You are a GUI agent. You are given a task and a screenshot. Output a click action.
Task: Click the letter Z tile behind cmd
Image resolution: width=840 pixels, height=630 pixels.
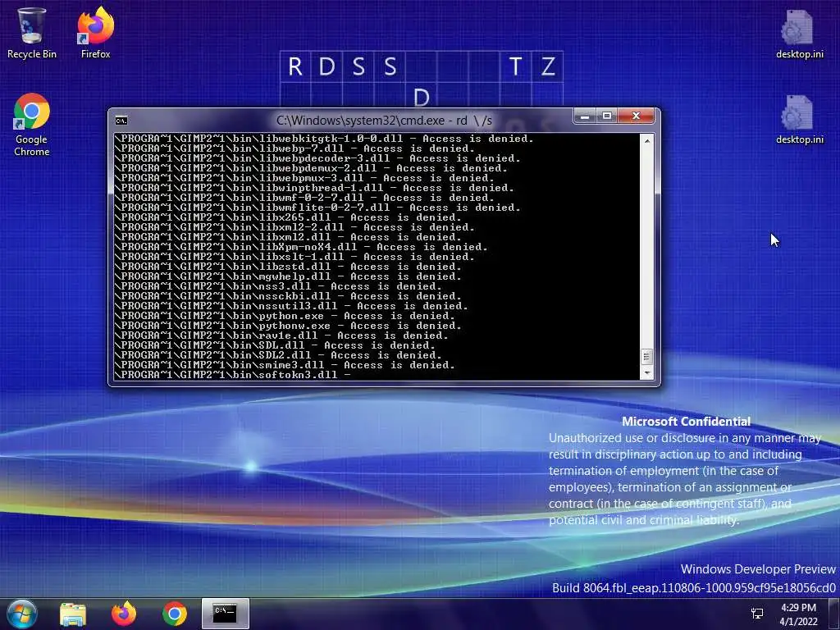[x=547, y=66]
